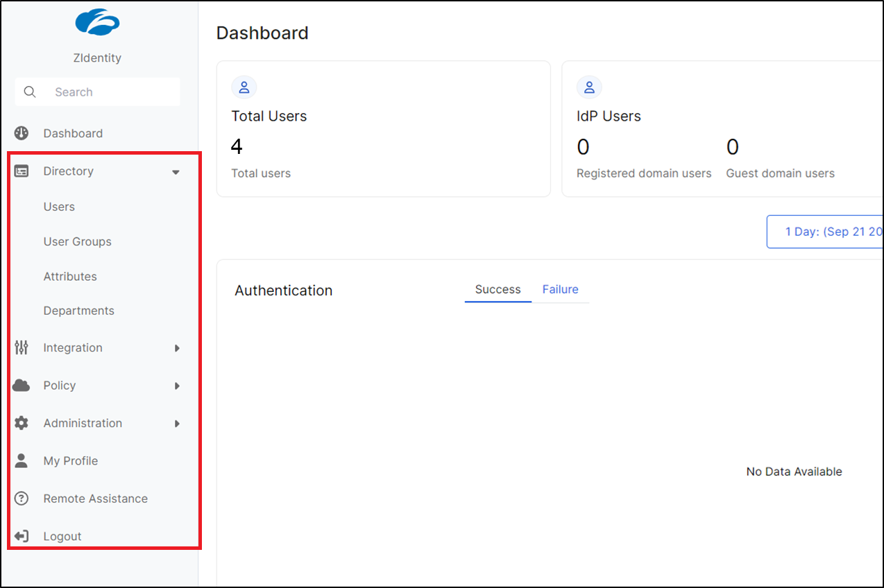
Task: Click the Dashboard gauge icon
Action: point(22,133)
